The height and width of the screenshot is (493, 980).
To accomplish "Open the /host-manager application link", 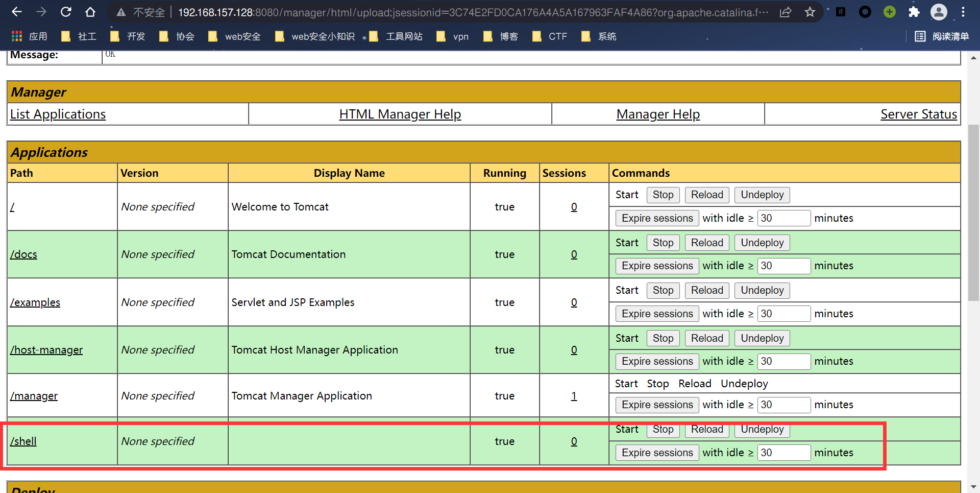I will point(46,350).
